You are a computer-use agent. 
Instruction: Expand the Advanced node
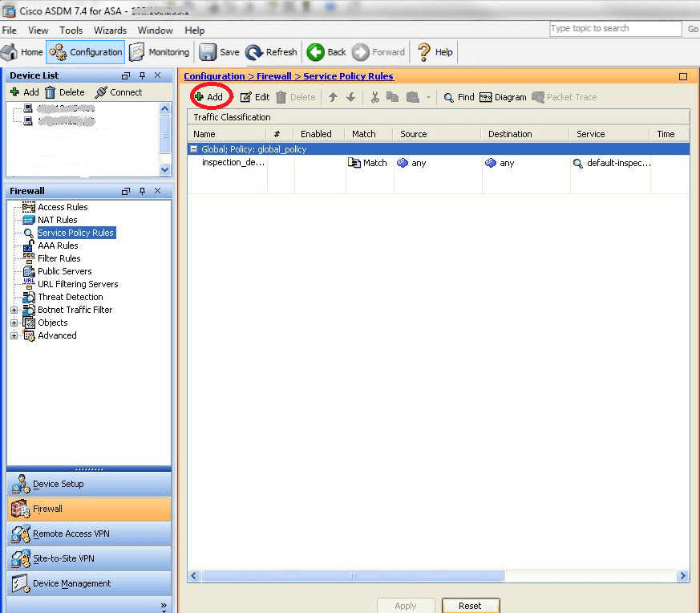coord(14,335)
